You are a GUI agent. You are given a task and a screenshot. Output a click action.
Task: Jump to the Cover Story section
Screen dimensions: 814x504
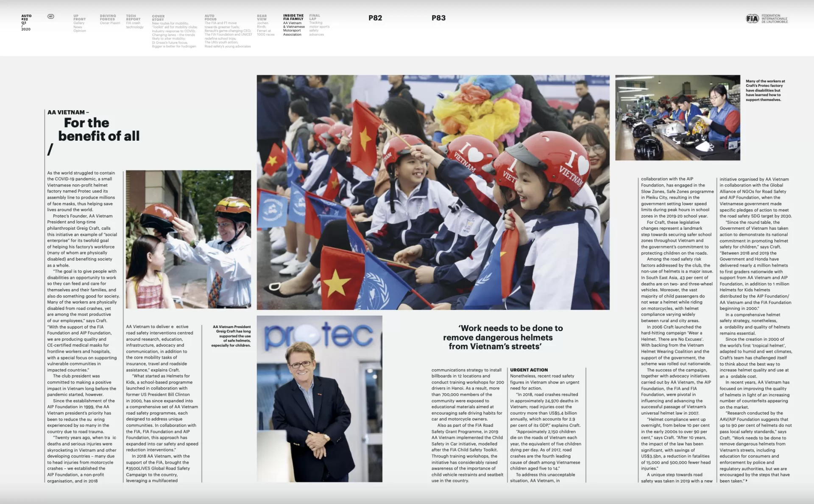pyautogui.click(x=158, y=18)
